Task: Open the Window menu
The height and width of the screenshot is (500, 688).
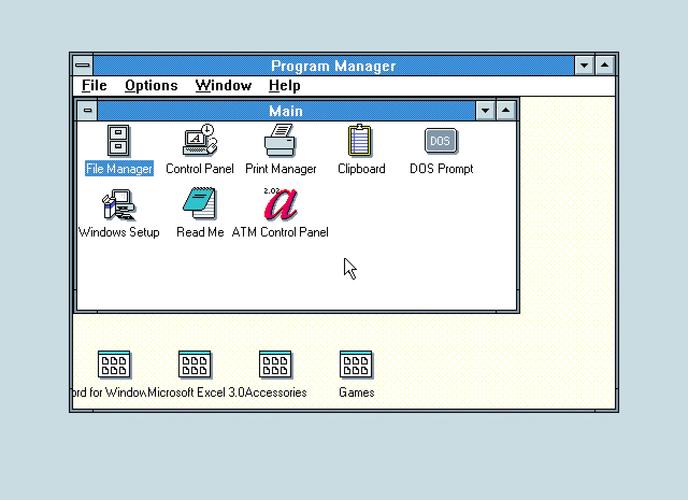Action: [x=223, y=86]
